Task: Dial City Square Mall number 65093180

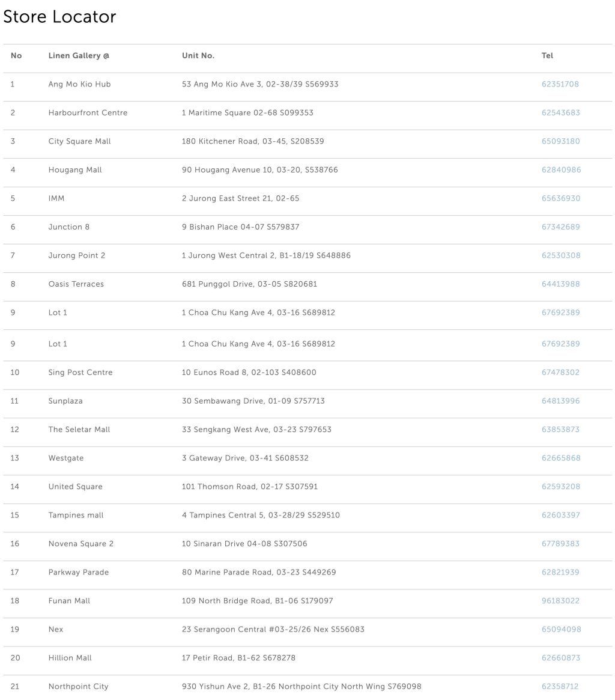Action: [x=560, y=141]
